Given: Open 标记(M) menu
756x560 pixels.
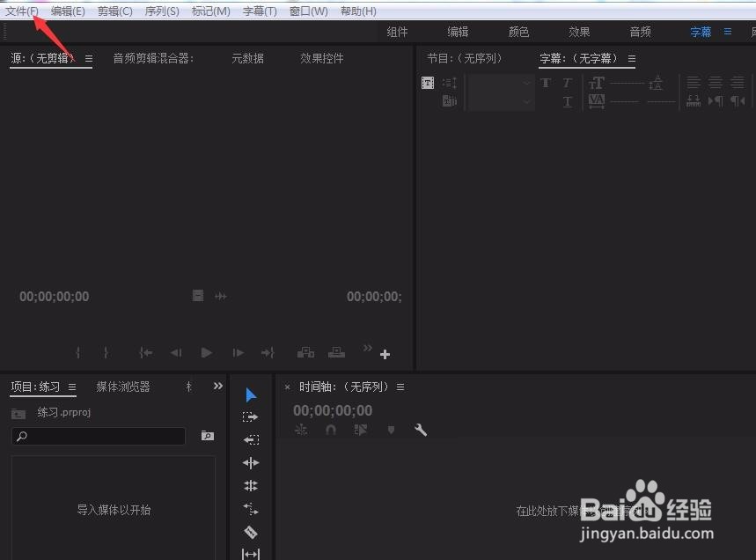Looking at the screenshot, I should pos(210,11).
